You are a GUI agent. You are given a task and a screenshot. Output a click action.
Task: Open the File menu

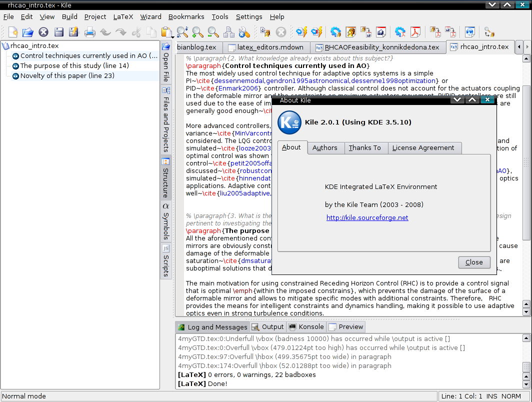(8, 16)
